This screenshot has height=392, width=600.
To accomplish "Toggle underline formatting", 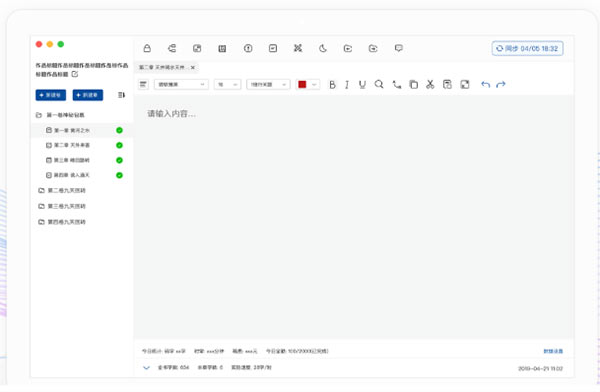I will pyautogui.click(x=362, y=85).
